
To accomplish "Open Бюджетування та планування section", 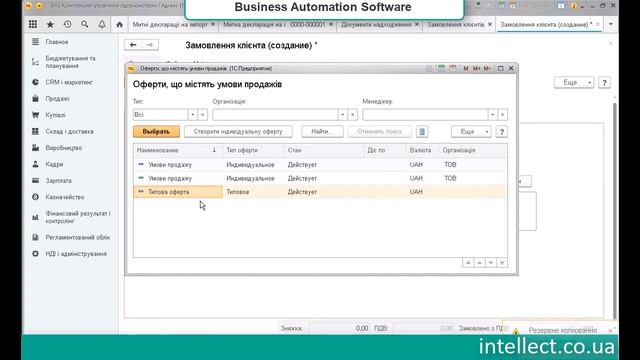I will click(x=70, y=62).
